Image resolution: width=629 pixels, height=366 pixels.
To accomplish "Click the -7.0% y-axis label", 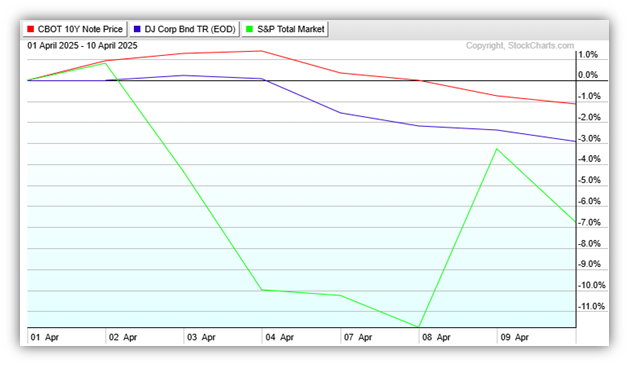I will pyautogui.click(x=589, y=223).
